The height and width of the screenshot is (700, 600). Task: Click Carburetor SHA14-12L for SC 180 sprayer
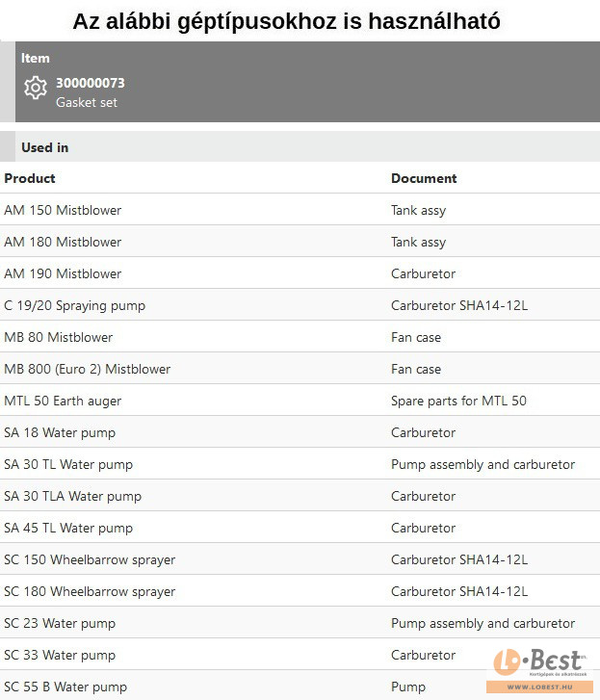(458, 591)
